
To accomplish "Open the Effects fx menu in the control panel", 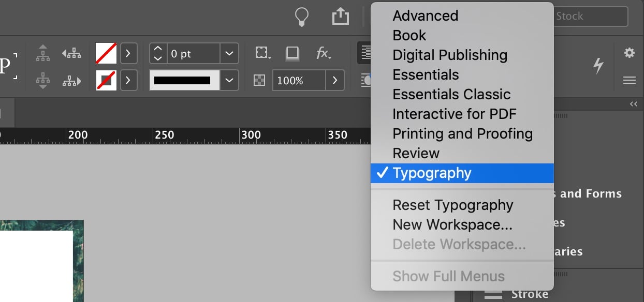I will pyautogui.click(x=324, y=53).
